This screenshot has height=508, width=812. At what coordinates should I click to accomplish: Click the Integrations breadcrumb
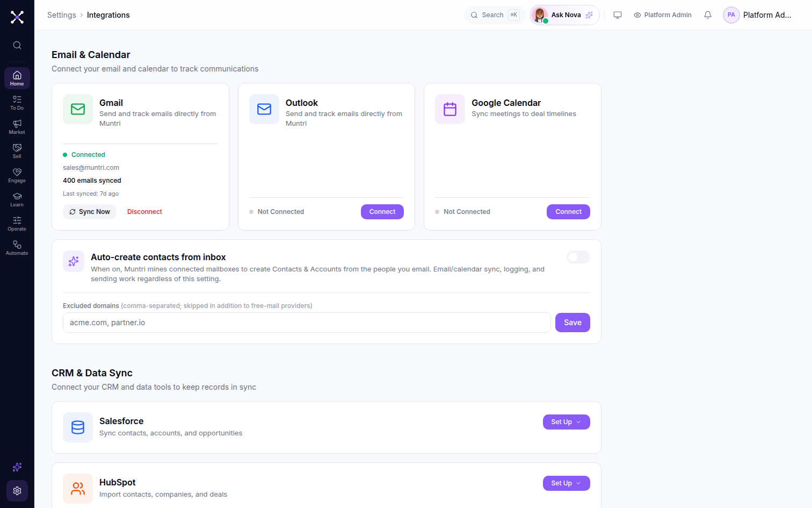coord(108,15)
